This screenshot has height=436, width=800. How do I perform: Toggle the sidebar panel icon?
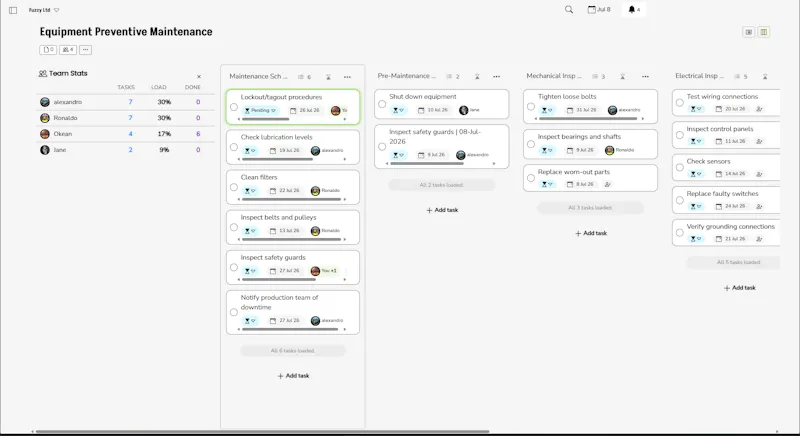click(13, 10)
